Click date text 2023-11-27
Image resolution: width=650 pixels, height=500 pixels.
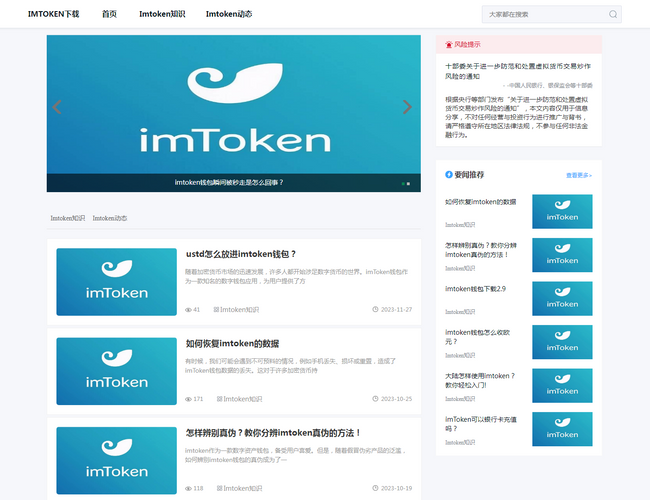pyautogui.click(x=396, y=310)
